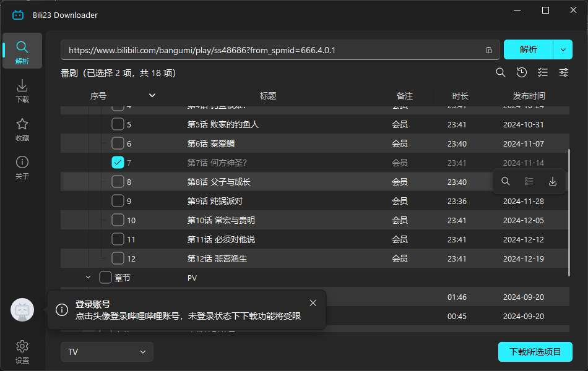The height and width of the screenshot is (371, 588).
Task: Check the episode 11 checkbox
Action: (x=118, y=239)
